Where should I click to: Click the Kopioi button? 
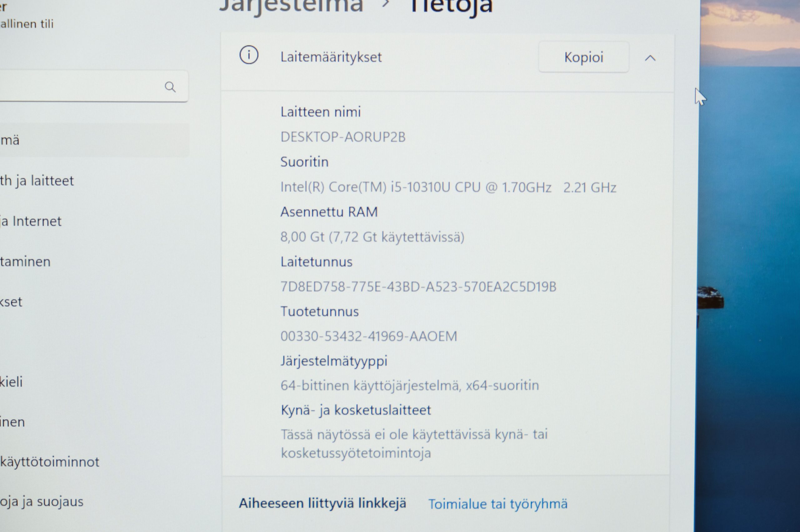[x=584, y=57]
